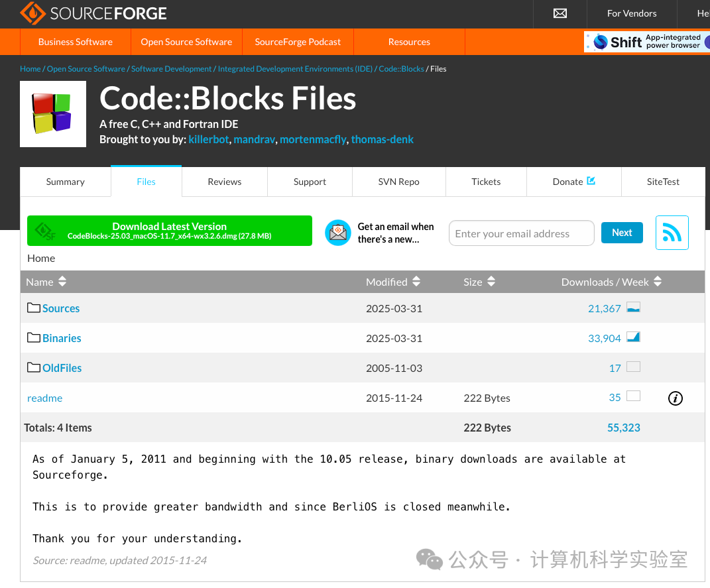Viewport: 710px width, 588px height.
Task: Open the OldFiles folder link
Action: pos(62,368)
